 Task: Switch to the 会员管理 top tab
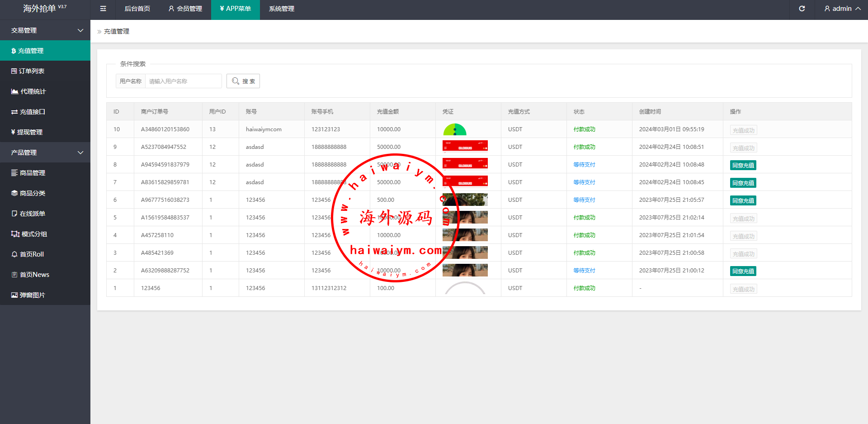click(x=185, y=9)
